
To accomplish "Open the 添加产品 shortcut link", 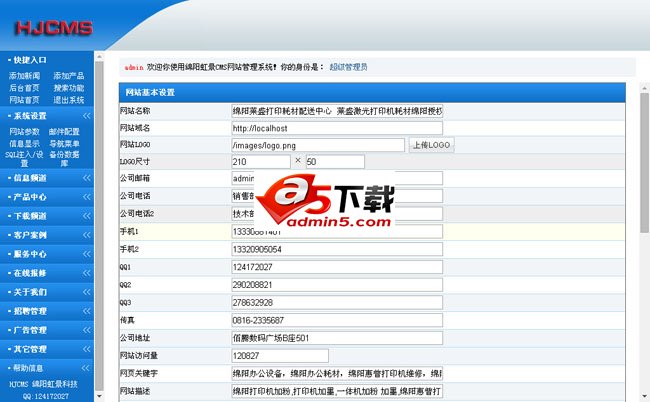I will pos(69,76).
